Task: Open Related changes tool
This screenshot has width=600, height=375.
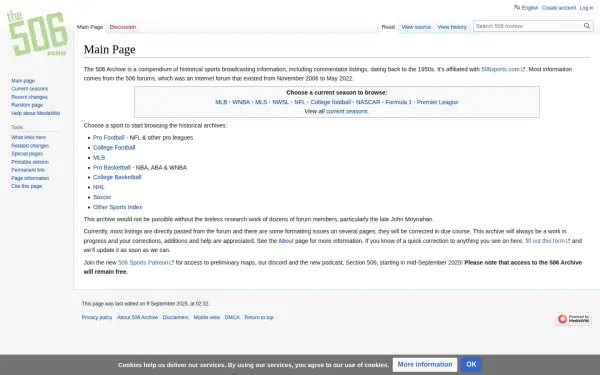Action: [30, 146]
